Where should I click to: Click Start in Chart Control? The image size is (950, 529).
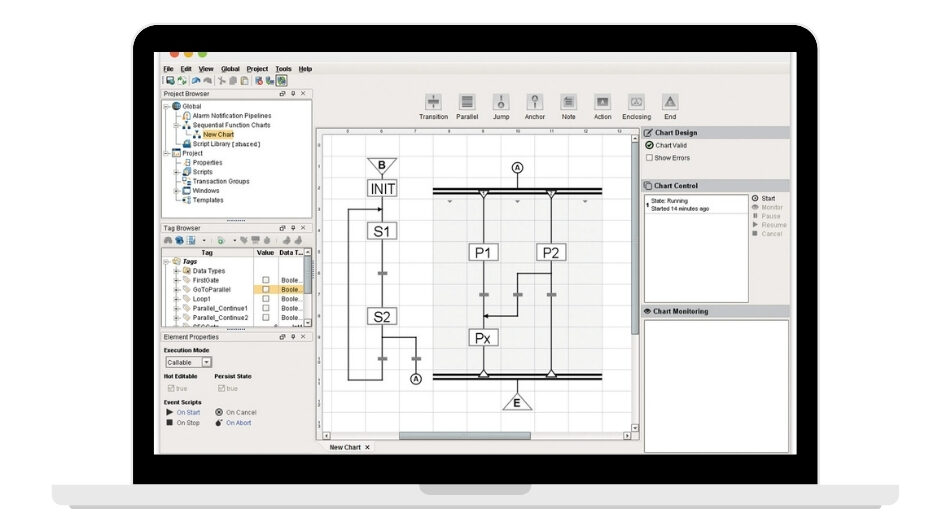click(x=767, y=198)
